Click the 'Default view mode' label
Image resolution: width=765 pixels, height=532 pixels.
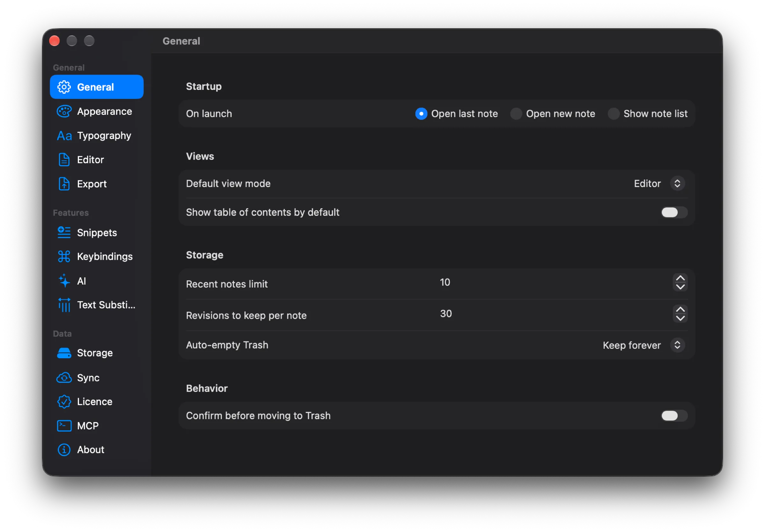coord(228,184)
